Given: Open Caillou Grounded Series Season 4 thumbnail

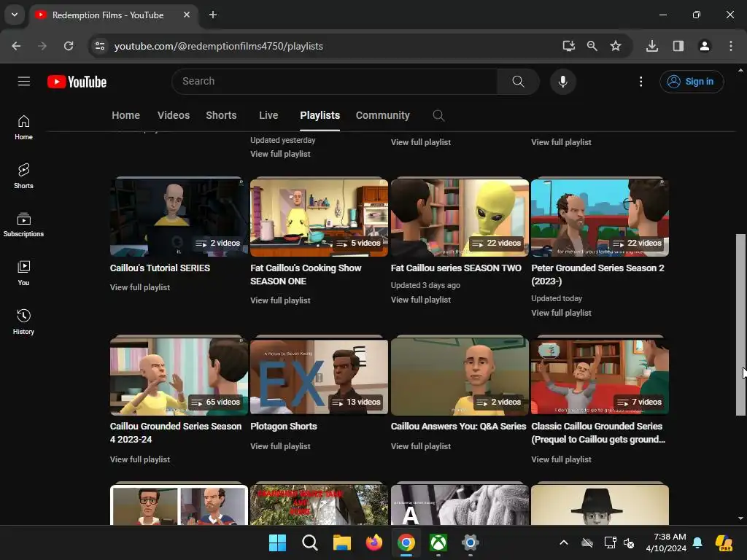Looking at the screenshot, I should point(179,376).
